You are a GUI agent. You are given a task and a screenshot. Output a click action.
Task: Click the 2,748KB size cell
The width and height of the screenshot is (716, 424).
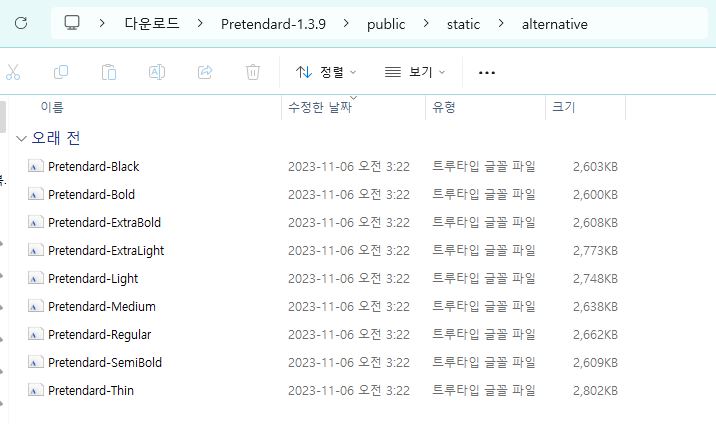click(x=595, y=278)
